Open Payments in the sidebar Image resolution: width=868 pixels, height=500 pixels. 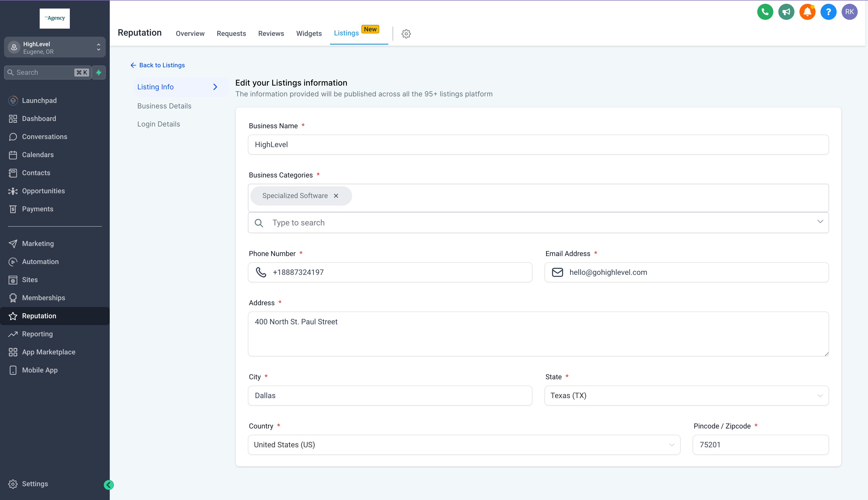tap(55, 209)
